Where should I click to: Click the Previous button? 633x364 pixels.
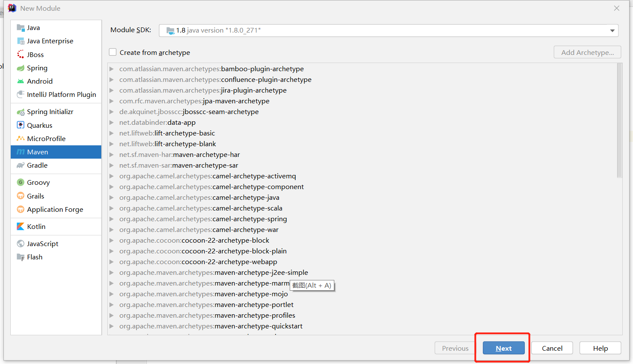(x=455, y=348)
